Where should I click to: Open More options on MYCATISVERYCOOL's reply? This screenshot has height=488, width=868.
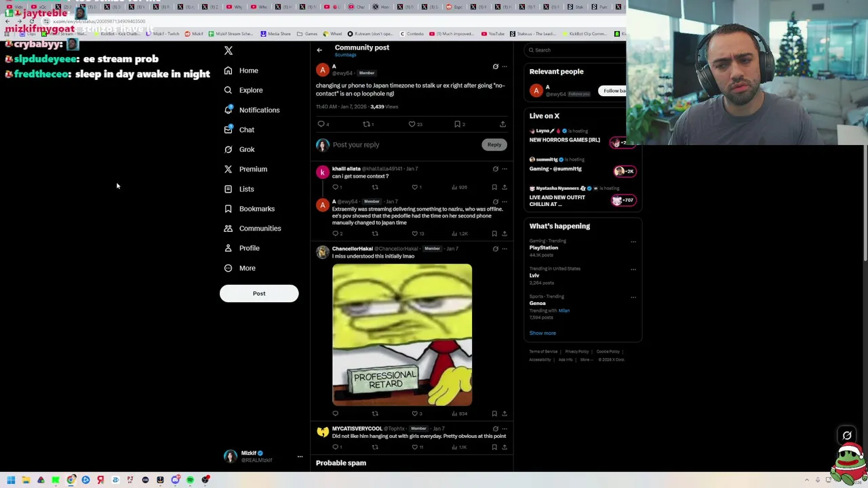point(504,429)
